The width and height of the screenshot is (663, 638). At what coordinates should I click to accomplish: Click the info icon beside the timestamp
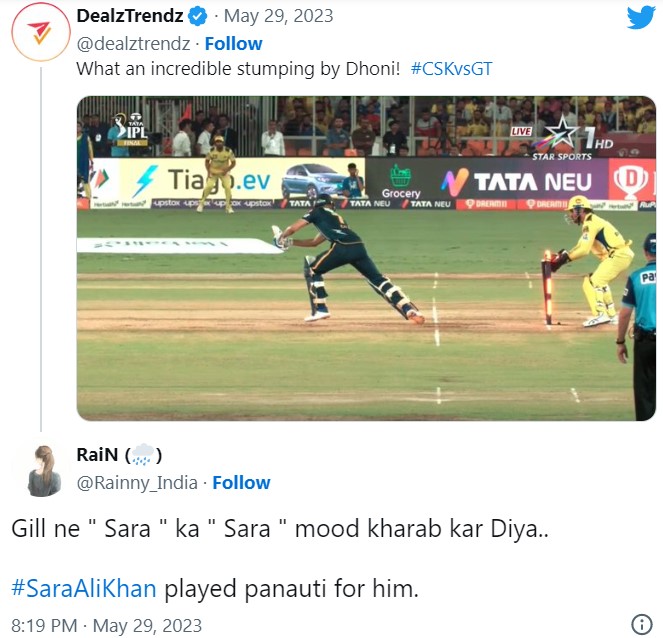tap(643, 624)
